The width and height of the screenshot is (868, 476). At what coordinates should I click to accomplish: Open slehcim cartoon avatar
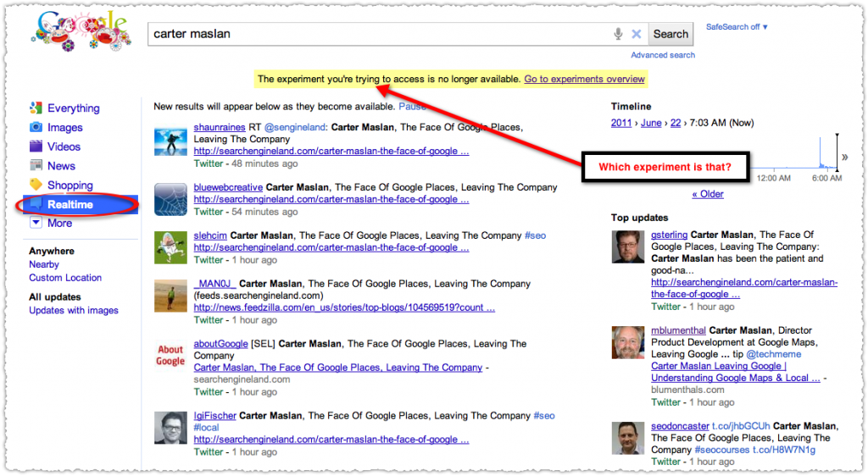(170, 247)
